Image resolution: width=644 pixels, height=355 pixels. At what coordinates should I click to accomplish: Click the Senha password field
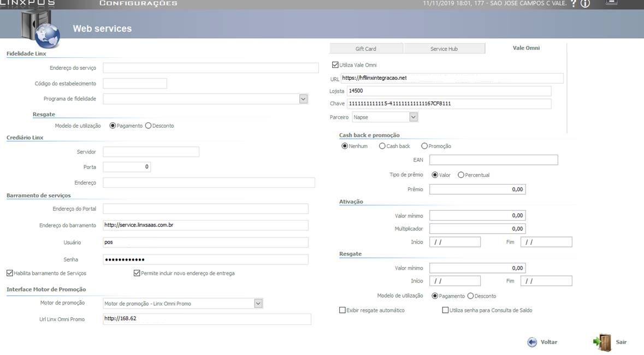point(205,259)
